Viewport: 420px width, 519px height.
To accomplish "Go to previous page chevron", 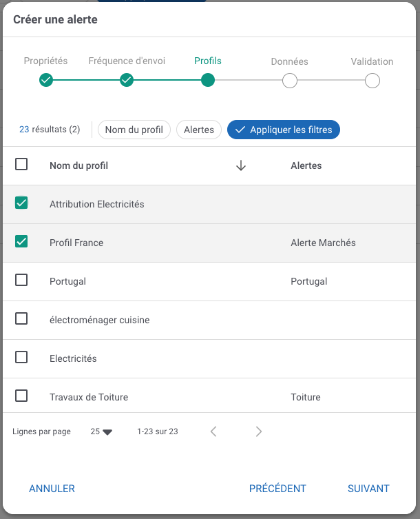I will pyautogui.click(x=213, y=431).
